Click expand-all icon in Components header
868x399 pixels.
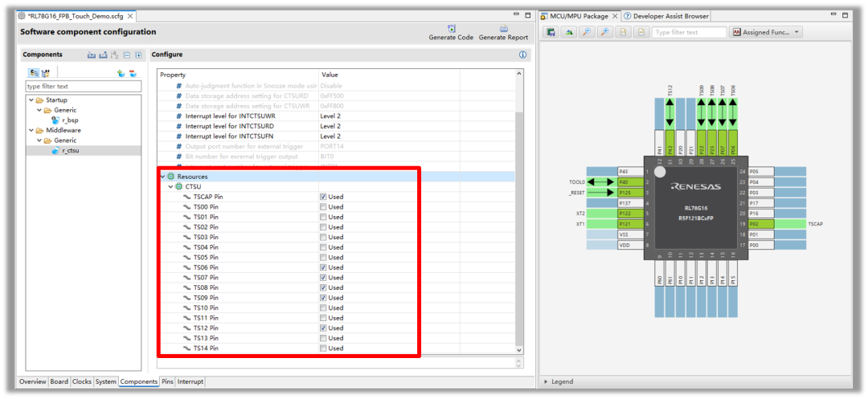(138, 55)
